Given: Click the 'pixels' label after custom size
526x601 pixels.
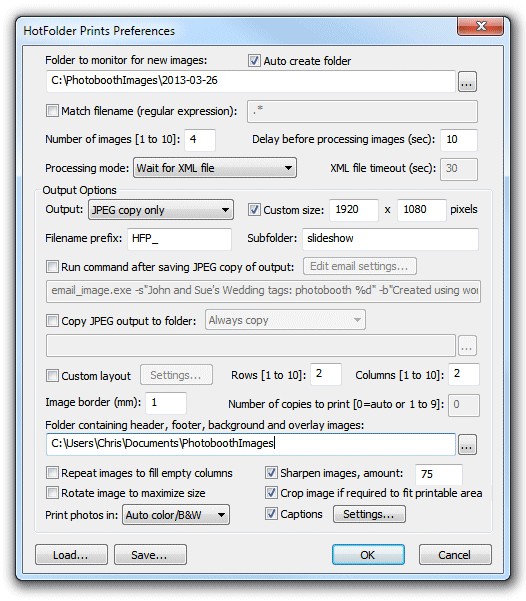Looking at the screenshot, I should click(464, 209).
